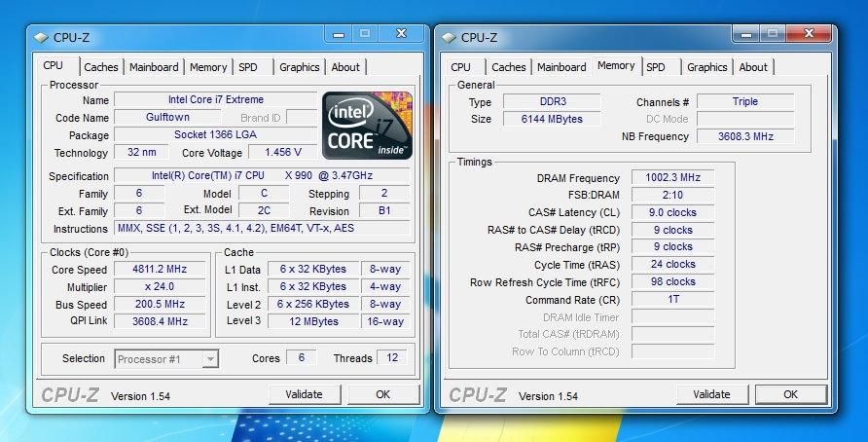Click the Level 3 value 12 MBytes

point(313,321)
